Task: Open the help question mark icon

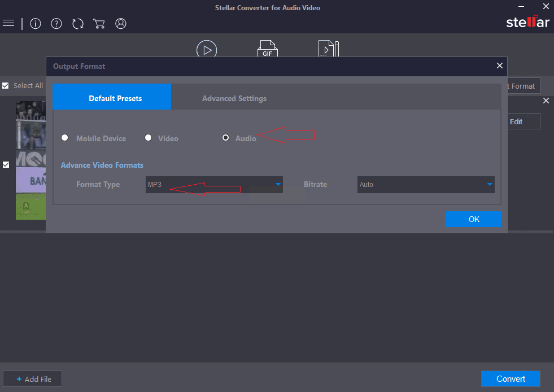Action: pyautogui.click(x=56, y=24)
